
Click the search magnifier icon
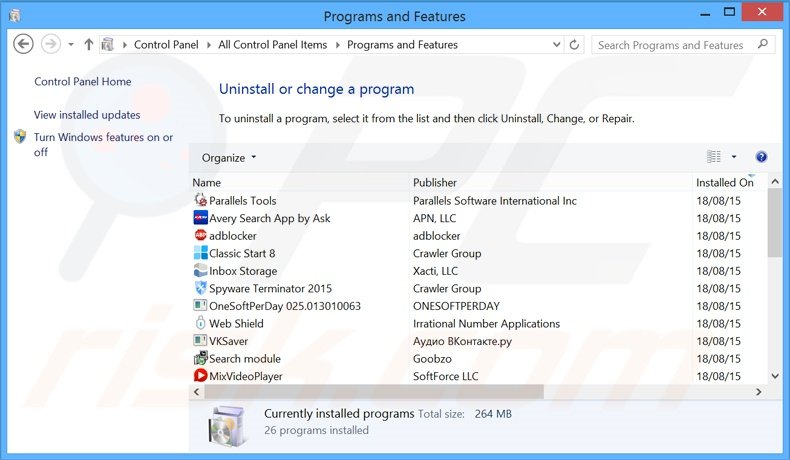click(763, 44)
